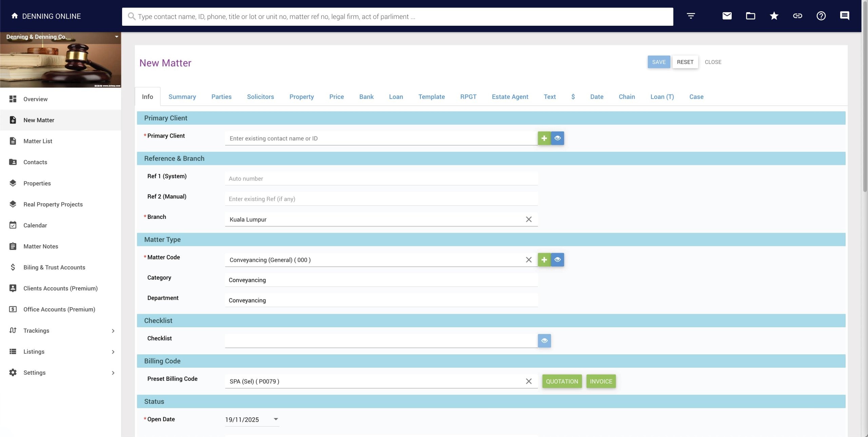The image size is (868, 437).
Task: Click the RESET button
Action: pyautogui.click(x=685, y=62)
